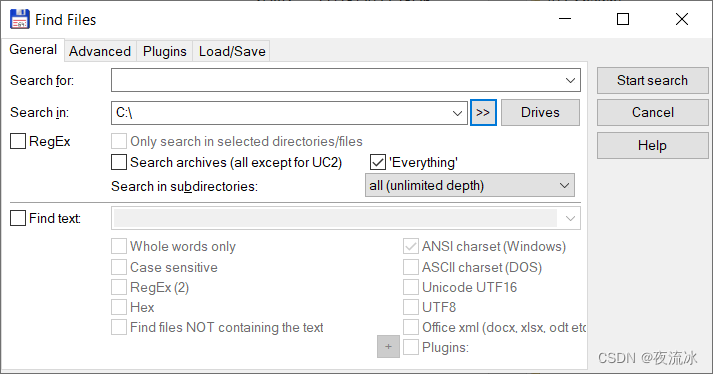
Task: Click the Start search button
Action: click(x=652, y=81)
